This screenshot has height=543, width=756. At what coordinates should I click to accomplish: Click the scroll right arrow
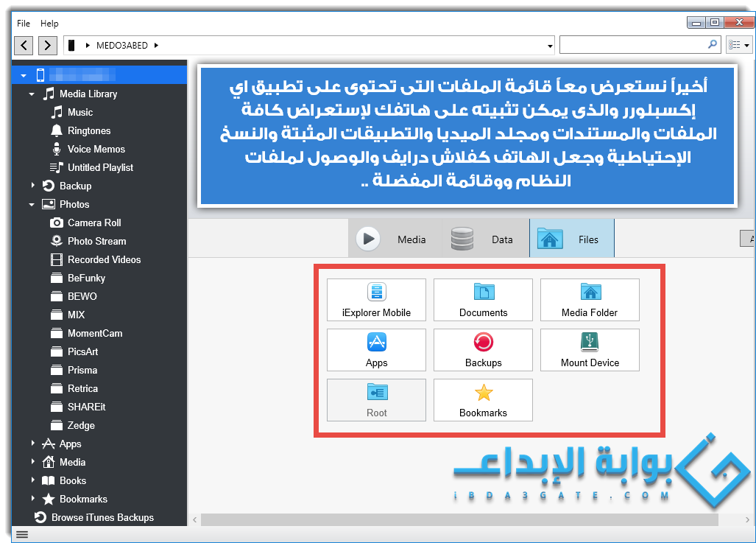(747, 520)
